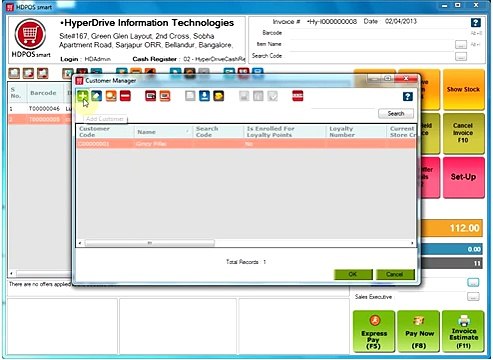Select invoice row with barcode T00000046
Image resolution: width=493 pixels, height=360 pixels.
pos(40,109)
